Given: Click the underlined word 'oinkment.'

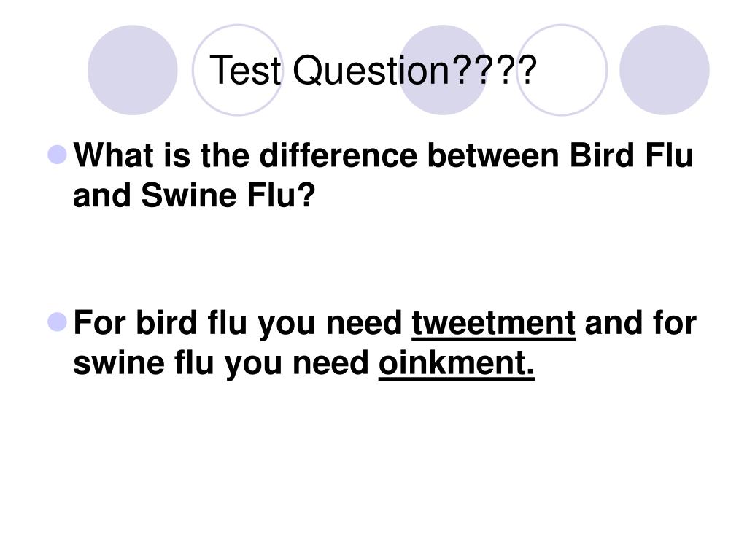Looking at the screenshot, I should pos(457,364).
